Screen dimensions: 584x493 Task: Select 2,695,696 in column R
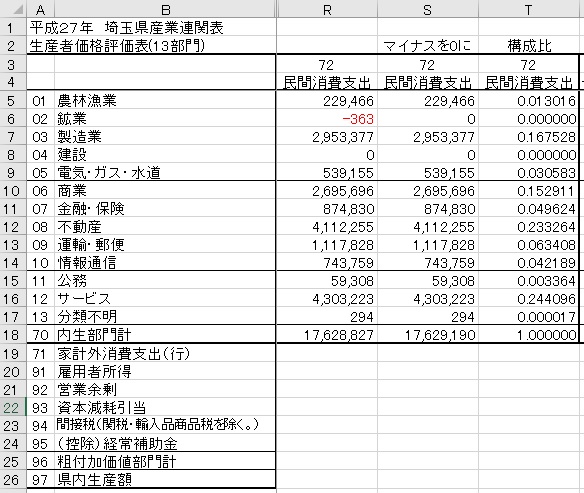click(327, 191)
